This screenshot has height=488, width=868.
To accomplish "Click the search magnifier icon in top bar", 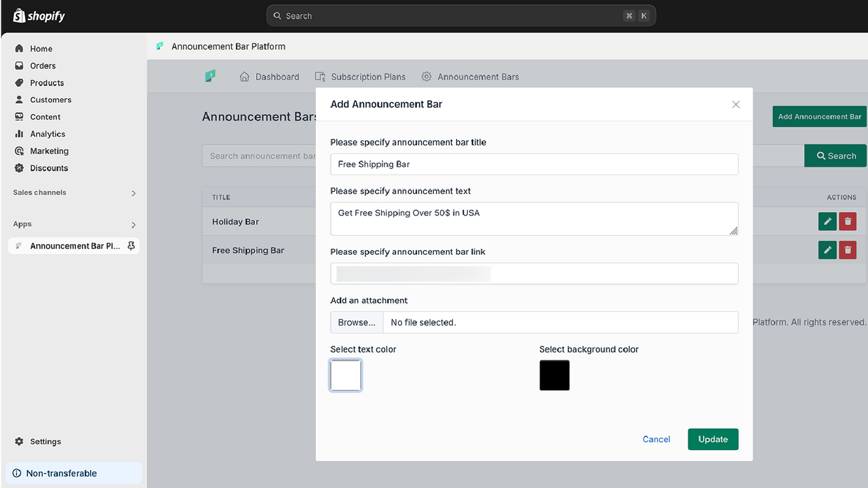I will pyautogui.click(x=277, y=16).
